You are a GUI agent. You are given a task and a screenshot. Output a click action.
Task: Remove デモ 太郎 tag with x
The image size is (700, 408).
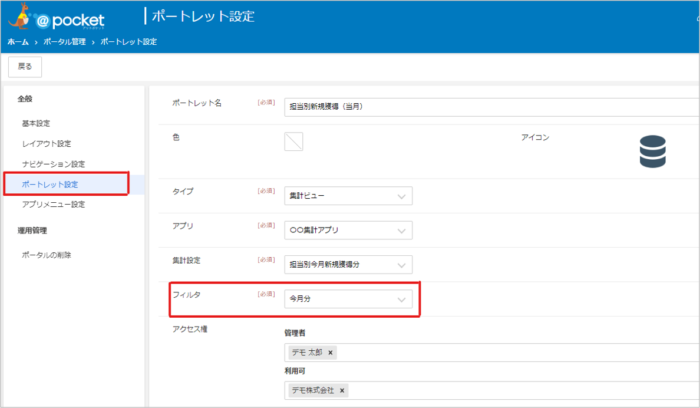coord(330,353)
